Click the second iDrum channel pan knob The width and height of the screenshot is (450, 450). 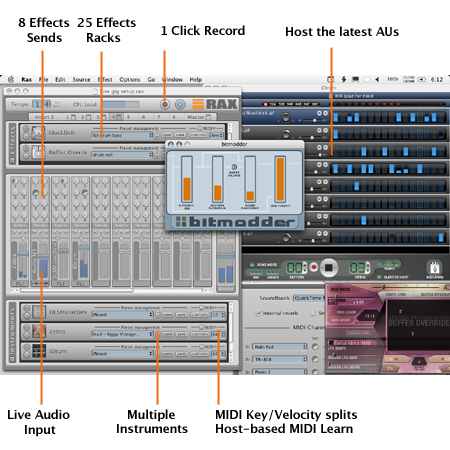286,134
